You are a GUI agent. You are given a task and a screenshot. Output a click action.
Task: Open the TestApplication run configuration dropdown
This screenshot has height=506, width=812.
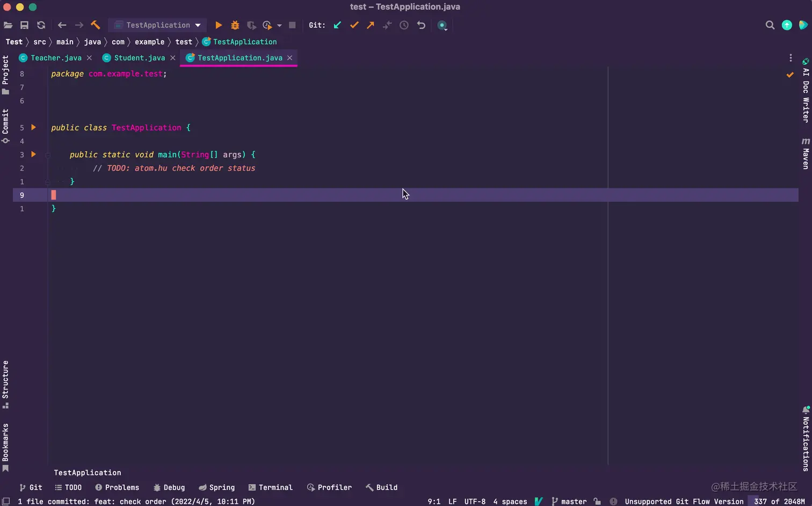tap(158, 25)
